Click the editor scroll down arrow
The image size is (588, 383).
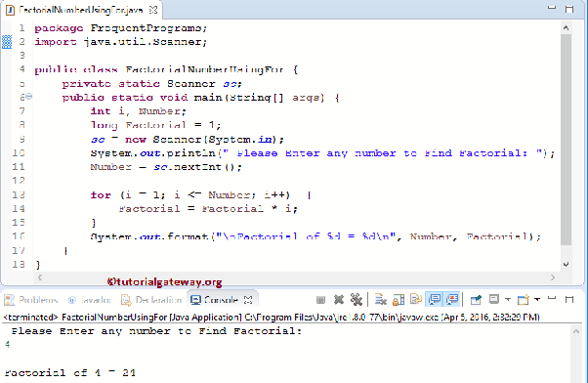566,265
